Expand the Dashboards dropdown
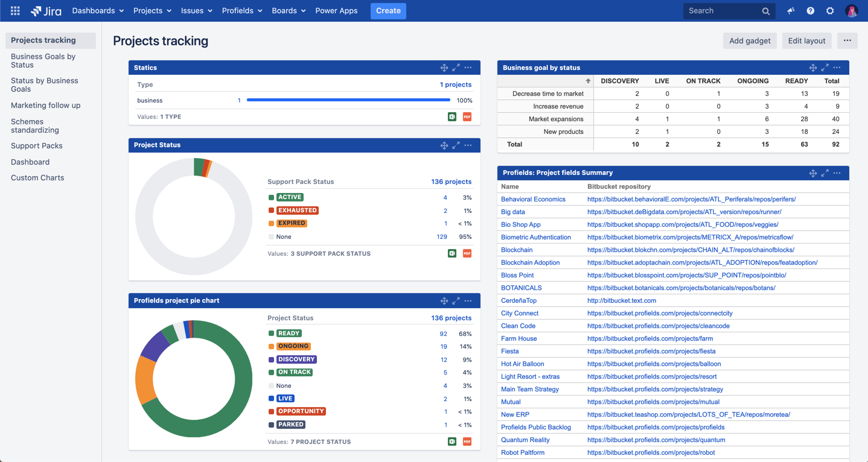 point(97,10)
